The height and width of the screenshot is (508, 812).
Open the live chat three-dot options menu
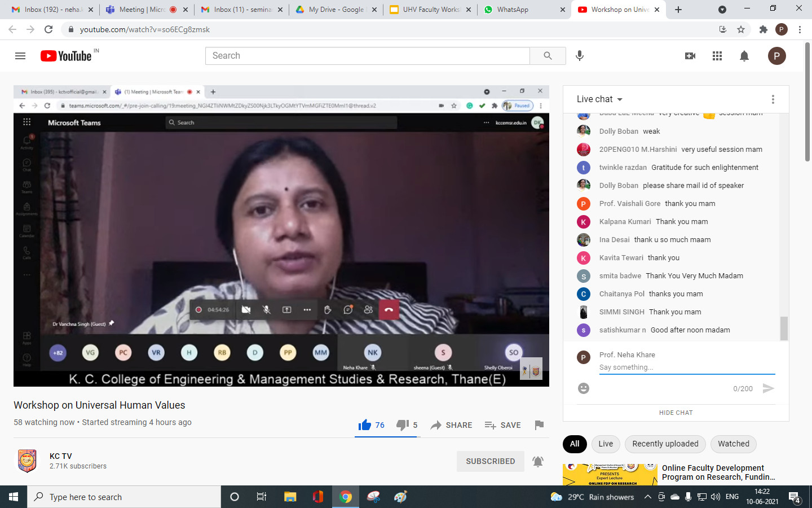point(773,99)
